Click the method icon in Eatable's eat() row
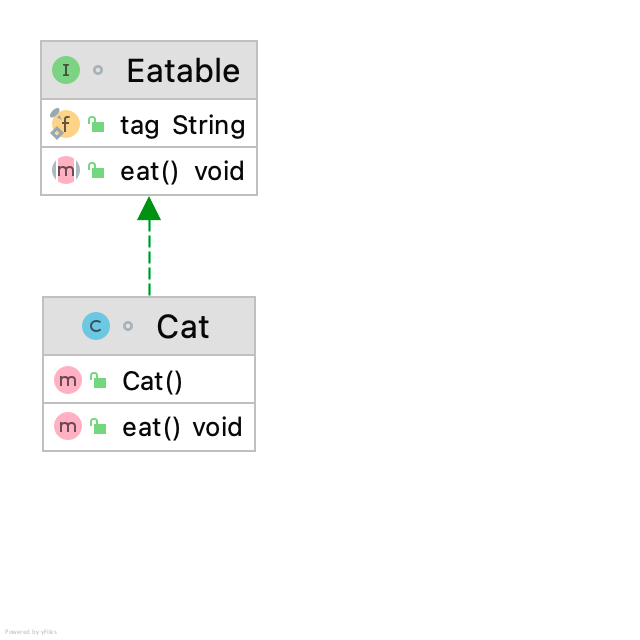The height and width of the screenshot is (640, 640). pos(65,171)
